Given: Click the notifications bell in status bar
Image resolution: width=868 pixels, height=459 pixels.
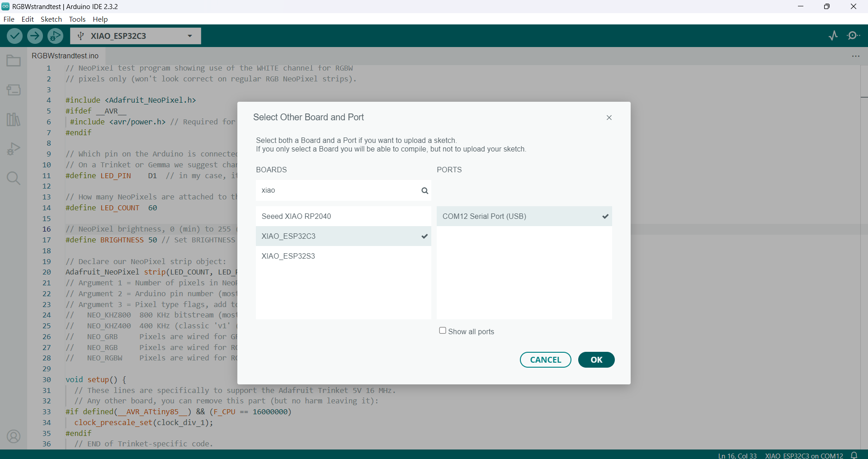Looking at the screenshot, I should (x=854, y=455).
